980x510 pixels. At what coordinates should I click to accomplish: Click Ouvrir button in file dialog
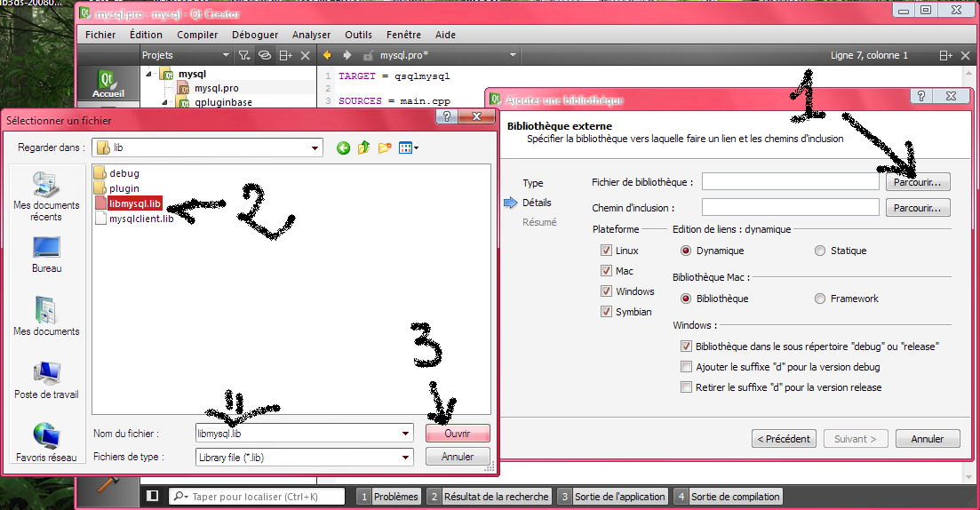458,433
